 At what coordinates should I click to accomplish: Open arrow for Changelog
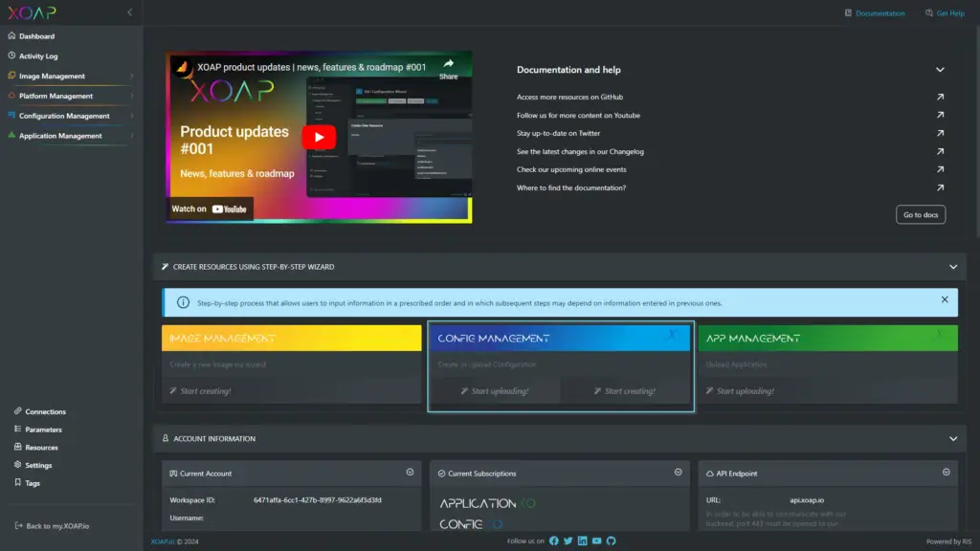[940, 151]
